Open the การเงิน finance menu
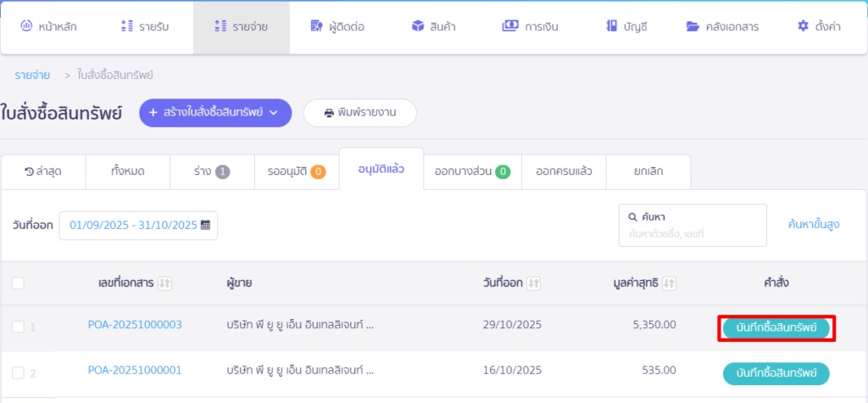The image size is (868, 403). tap(530, 26)
